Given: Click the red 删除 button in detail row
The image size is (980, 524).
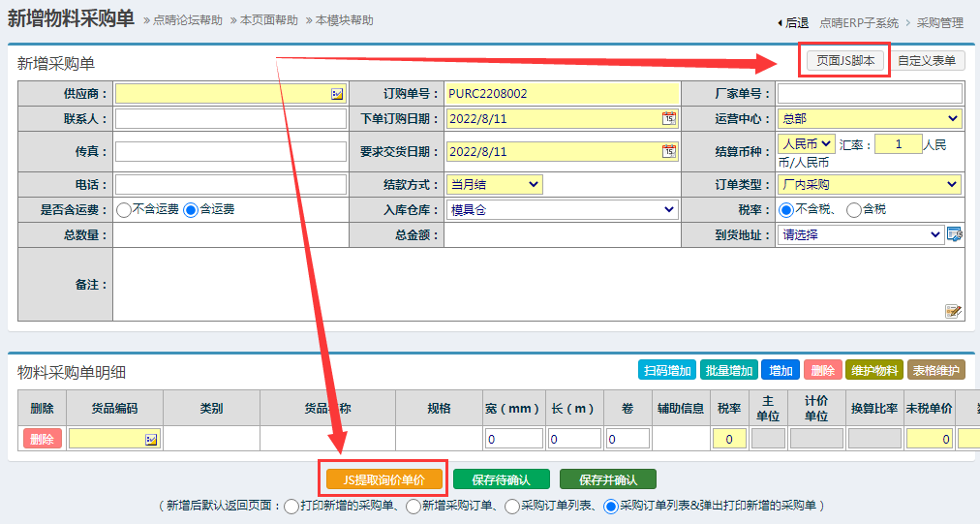Looking at the screenshot, I should point(42,439).
